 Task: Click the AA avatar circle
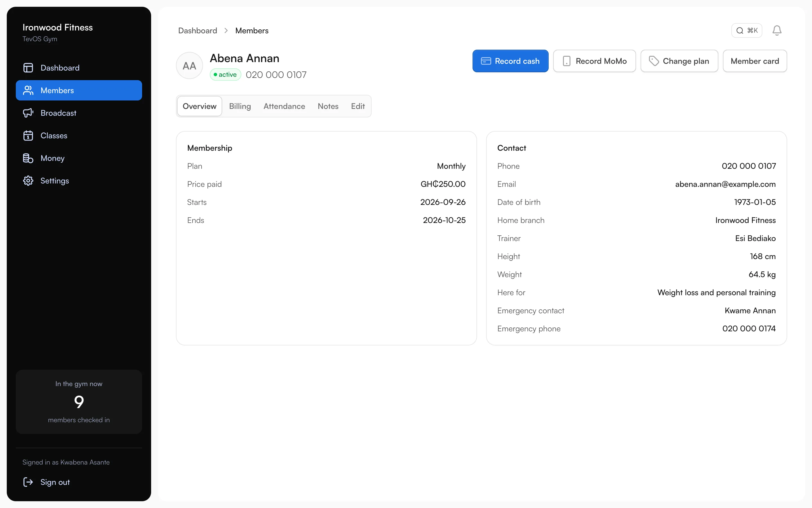pyautogui.click(x=189, y=65)
